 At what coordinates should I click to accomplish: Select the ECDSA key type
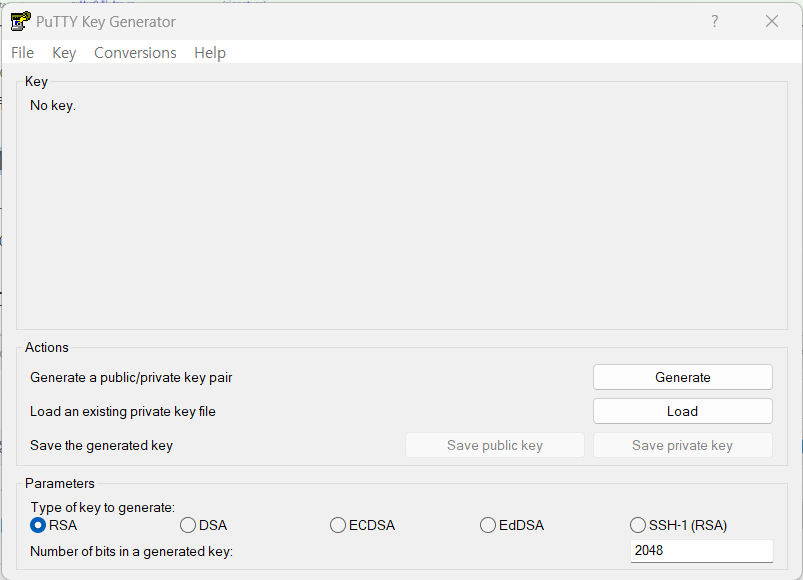click(363, 525)
